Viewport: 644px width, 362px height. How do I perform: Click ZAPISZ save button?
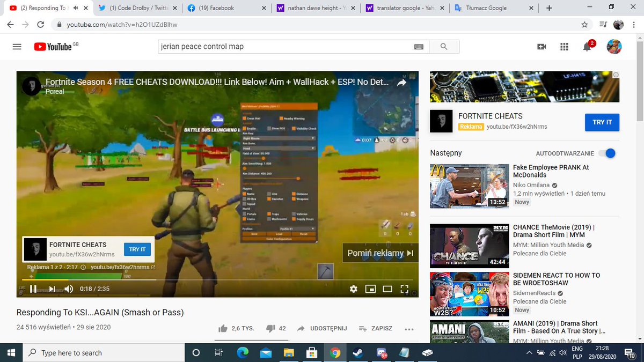point(376,328)
